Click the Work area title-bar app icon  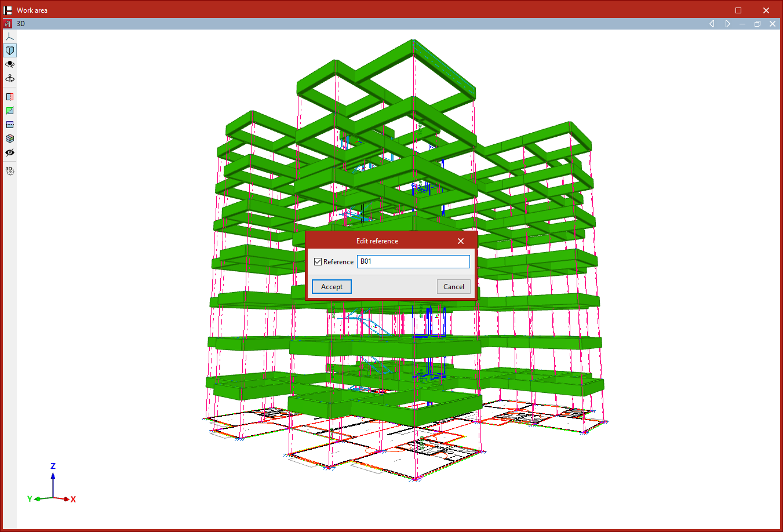(8, 10)
